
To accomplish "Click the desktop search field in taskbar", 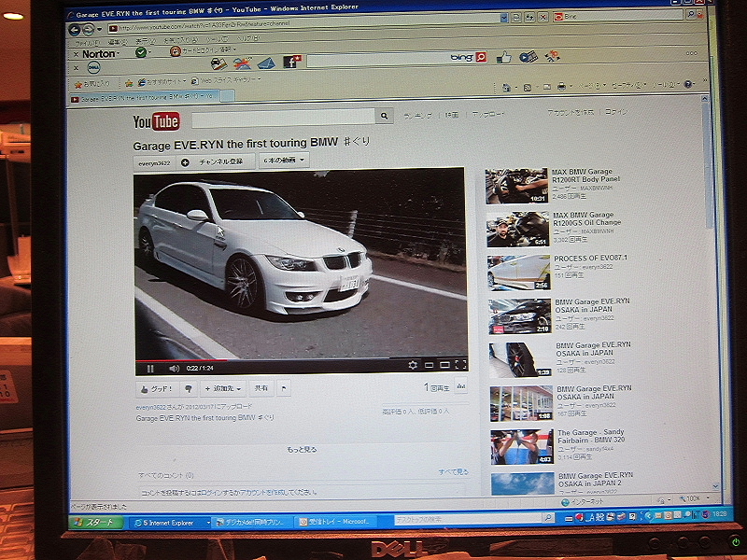I will tap(469, 519).
